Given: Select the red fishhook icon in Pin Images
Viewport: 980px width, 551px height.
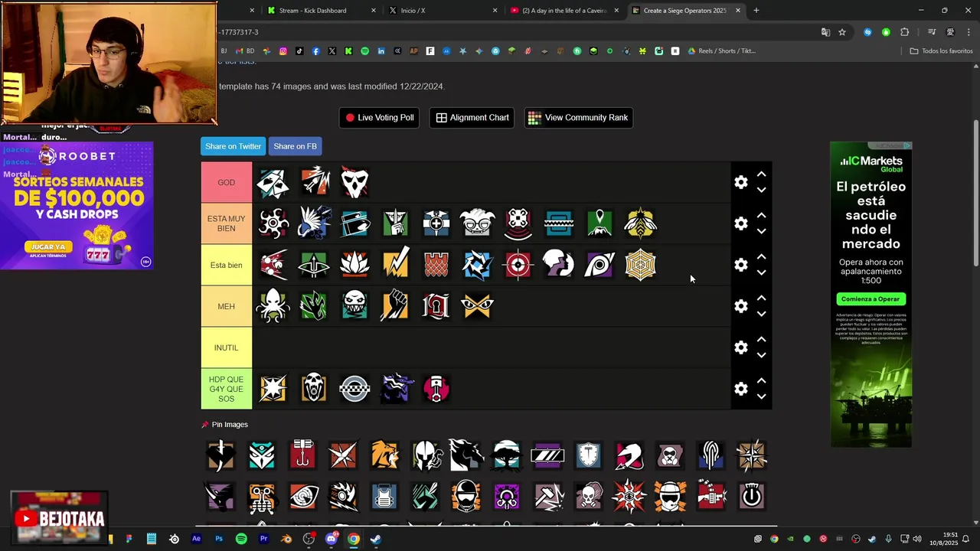Looking at the screenshot, I should [x=302, y=455].
